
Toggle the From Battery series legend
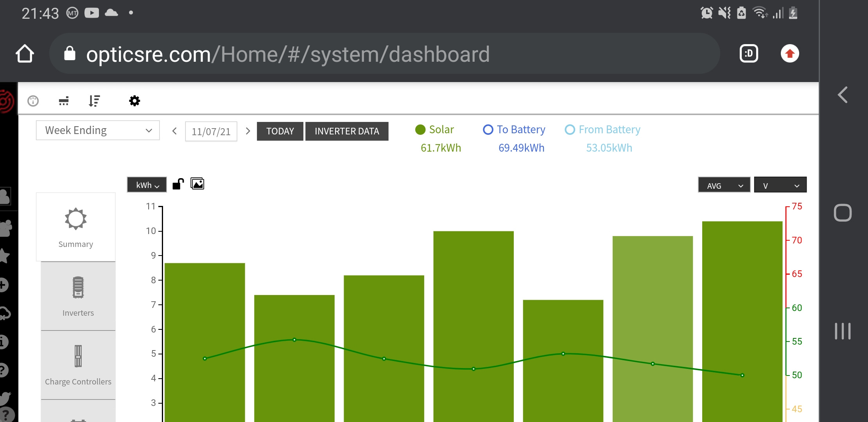(603, 129)
